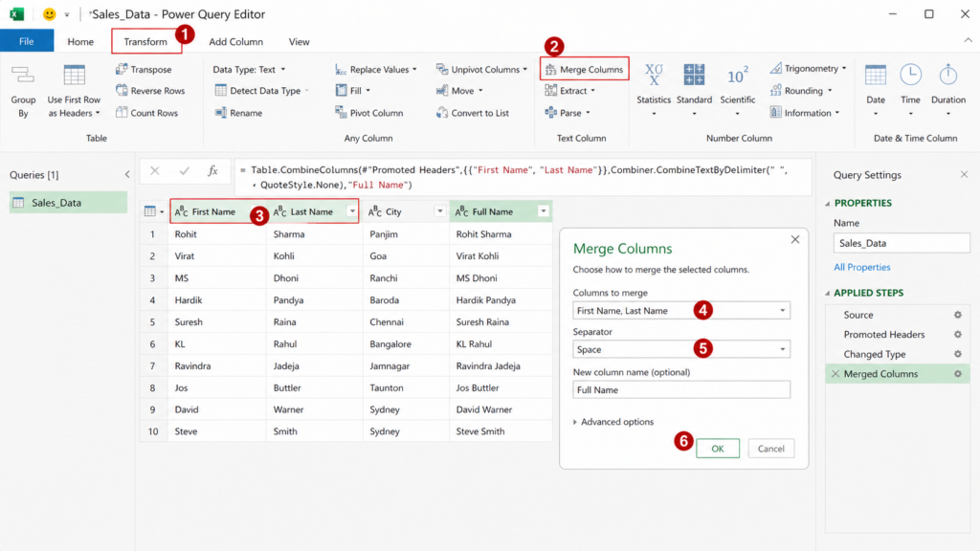The height and width of the screenshot is (551, 980).
Task: Collapse the APPLIED STEPS section
Action: [828, 293]
